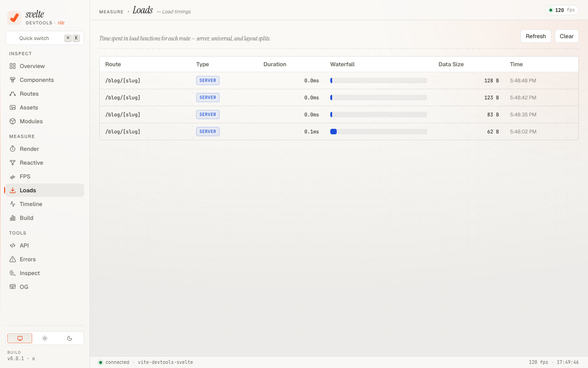The height and width of the screenshot is (368, 588).
Task: Open the Inspect tool
Action: click(x=45, y=273)
